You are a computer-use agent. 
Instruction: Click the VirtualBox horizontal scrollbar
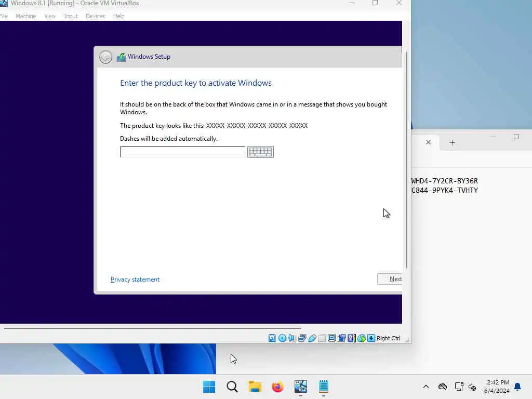153,328
